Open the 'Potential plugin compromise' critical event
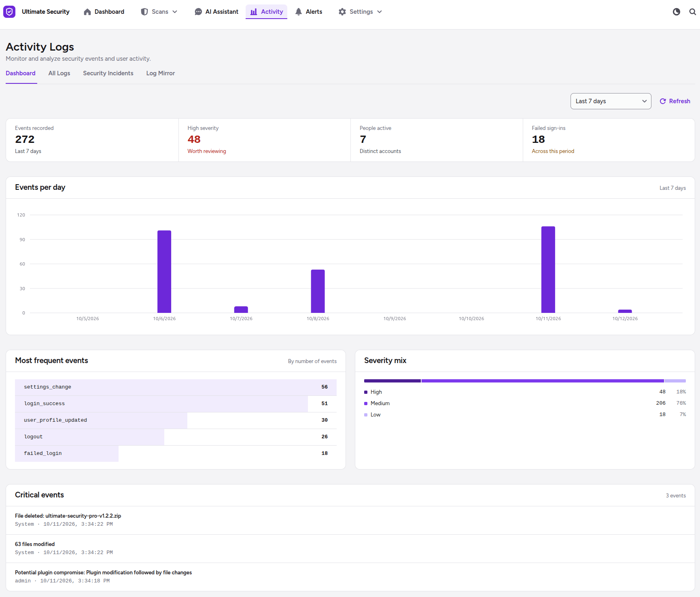 coord(350,577)
